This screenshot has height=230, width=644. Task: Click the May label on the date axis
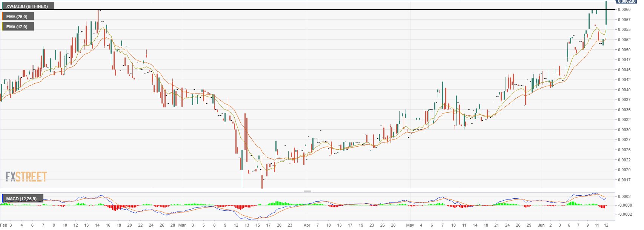click(410, 225)
